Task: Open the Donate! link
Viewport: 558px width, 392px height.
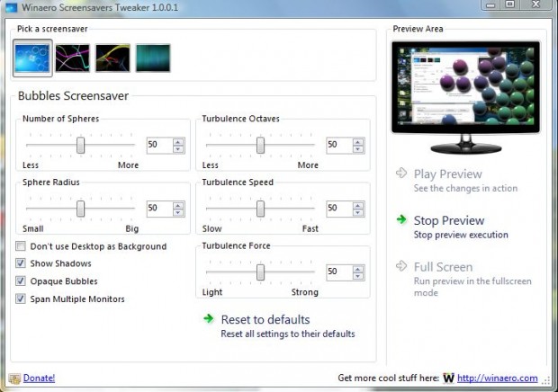Action: coord(40,379)
